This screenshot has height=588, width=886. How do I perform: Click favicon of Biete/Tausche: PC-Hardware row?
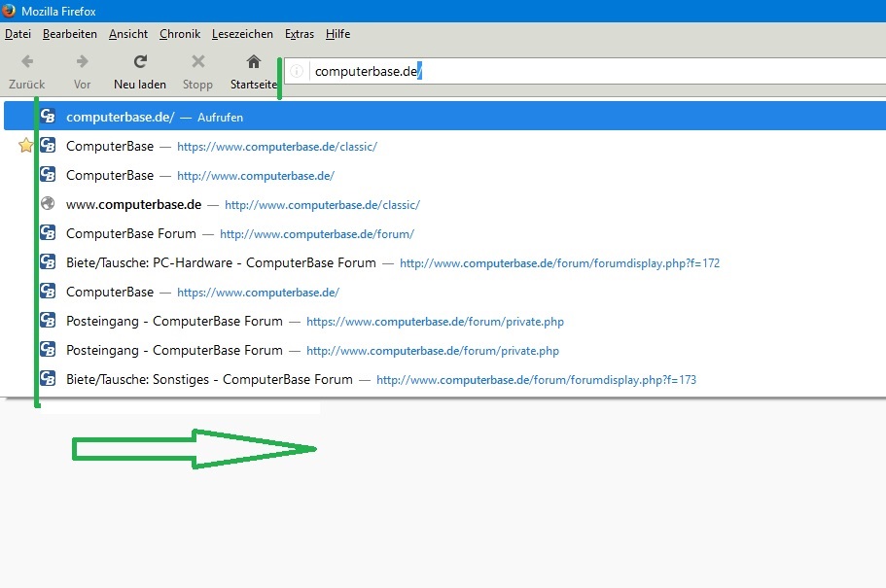pyautogui.click(x=48, y=261)
